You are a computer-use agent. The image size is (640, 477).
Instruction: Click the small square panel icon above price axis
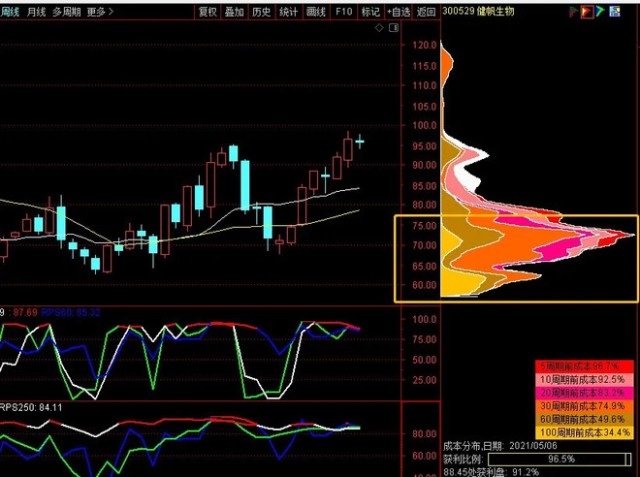(394, 28)
